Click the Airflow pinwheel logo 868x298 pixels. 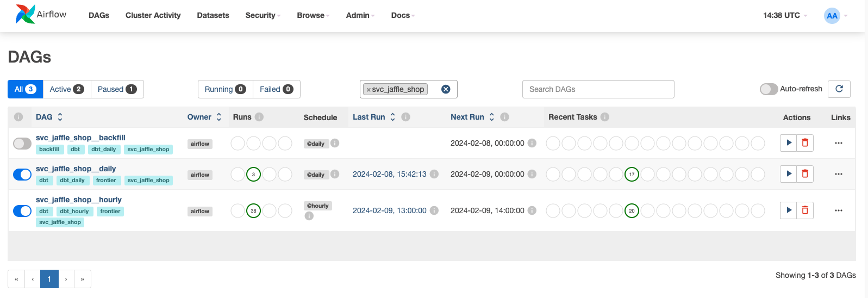coord(26,14)
